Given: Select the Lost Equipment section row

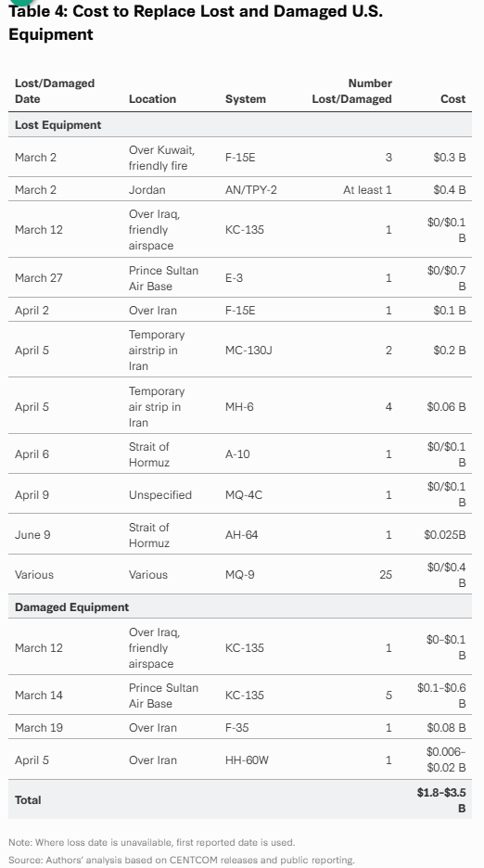Looking at the screenshot, I should click(x=240, y=124).
